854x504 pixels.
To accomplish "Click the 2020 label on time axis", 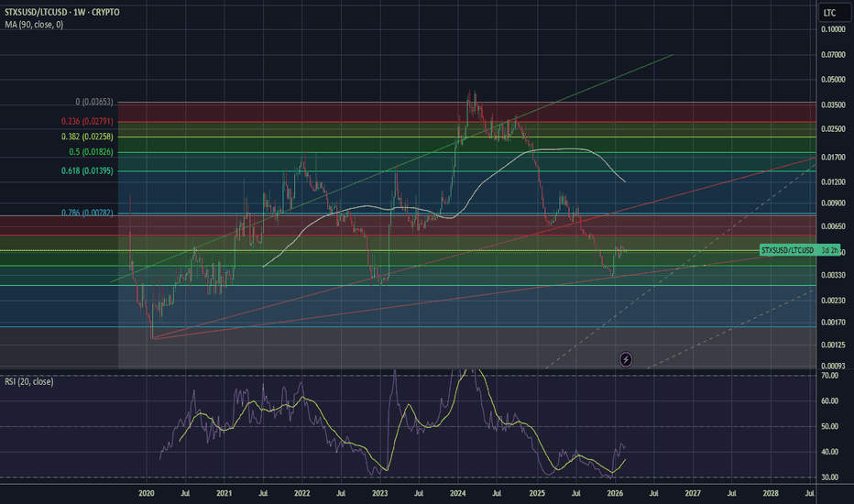I will click(146, 493).
